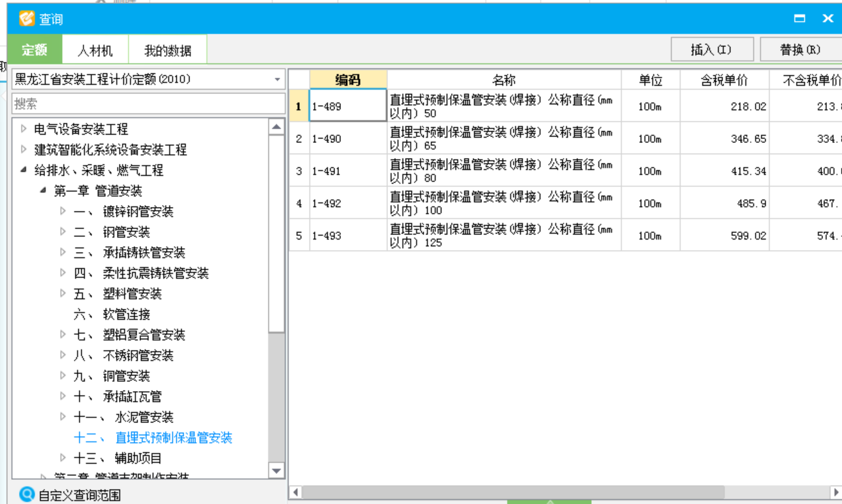Expand 五、塑料管安装 node
The height and width of the screenshot is (504, 842).
click(63, 293)
